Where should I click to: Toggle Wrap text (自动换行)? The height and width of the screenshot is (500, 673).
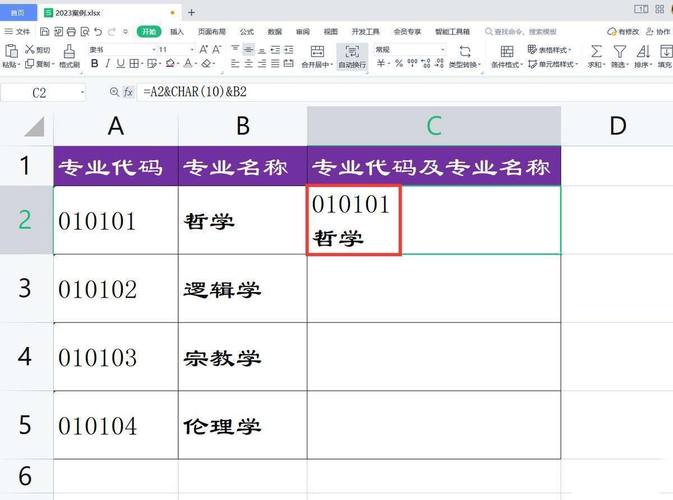pos(352,56)
